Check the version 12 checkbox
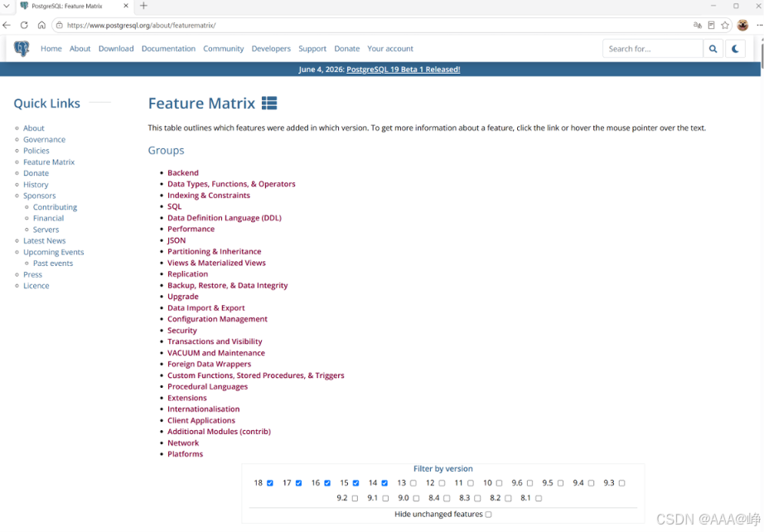 [x=442, y=483]
